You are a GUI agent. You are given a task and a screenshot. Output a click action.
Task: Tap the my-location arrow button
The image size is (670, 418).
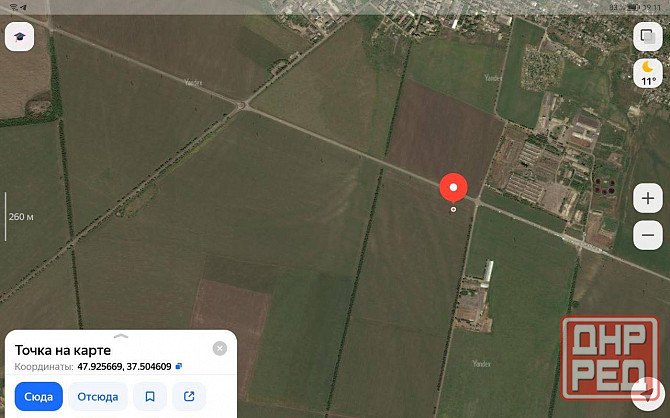(x=648, y=394)
